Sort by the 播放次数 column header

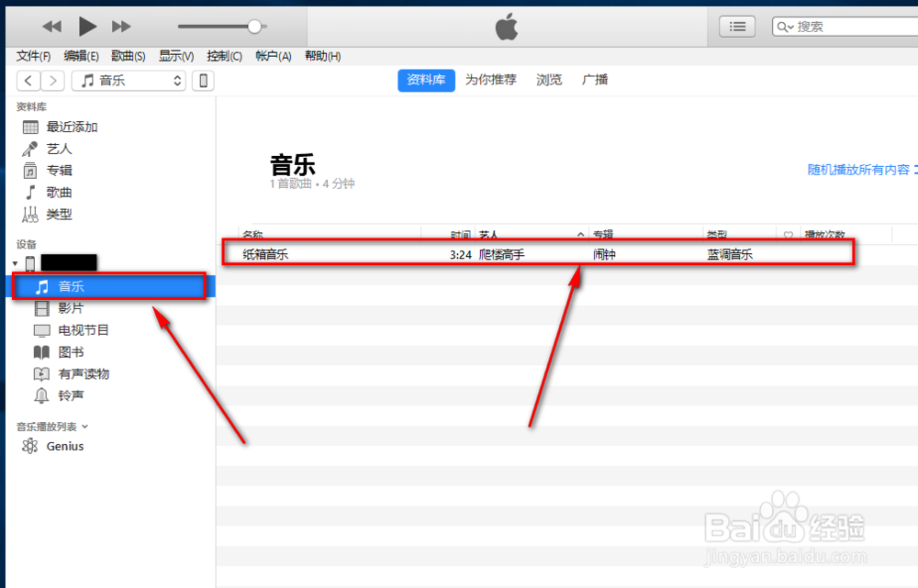(x=825, y=235)
